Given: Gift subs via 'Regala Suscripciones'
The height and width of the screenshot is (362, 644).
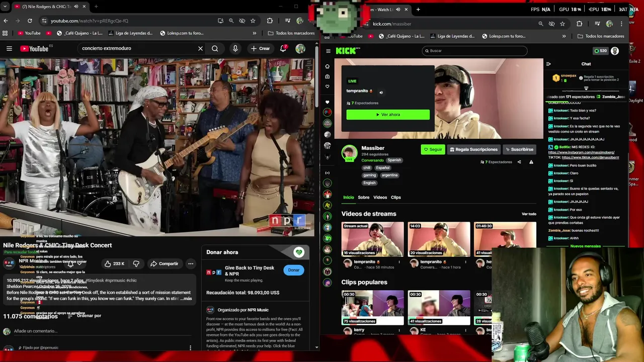Looking at the screenshot, I should [473, 149].
